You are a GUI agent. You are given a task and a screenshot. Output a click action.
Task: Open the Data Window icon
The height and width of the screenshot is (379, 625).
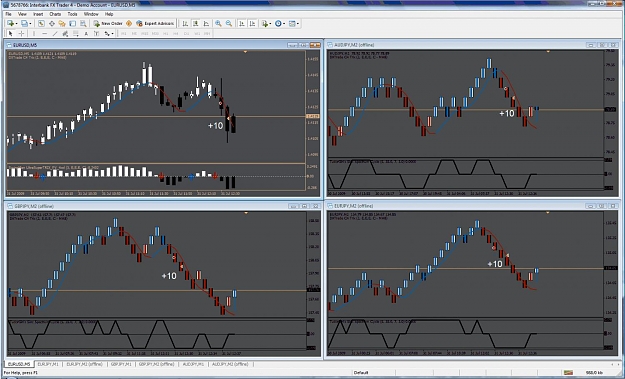point(52,24)
